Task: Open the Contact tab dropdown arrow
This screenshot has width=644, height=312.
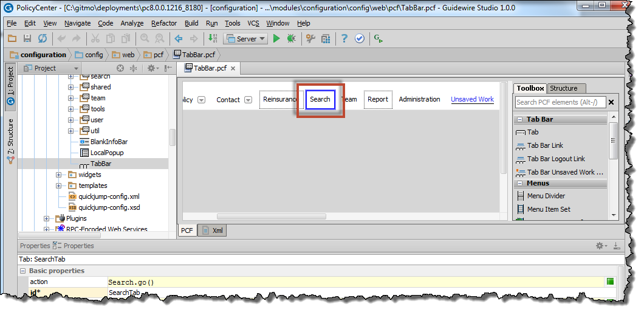Action: point(248,100)
